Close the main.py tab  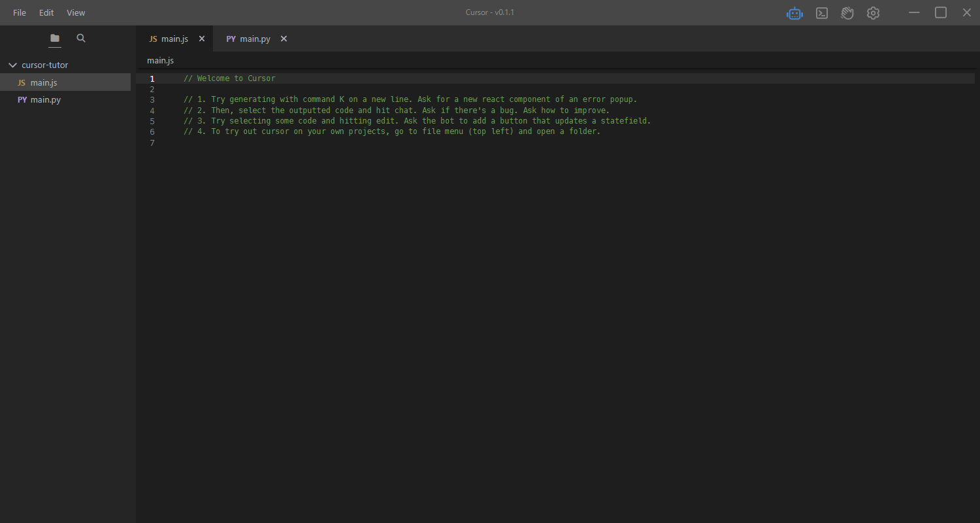[x=284, y=39]
